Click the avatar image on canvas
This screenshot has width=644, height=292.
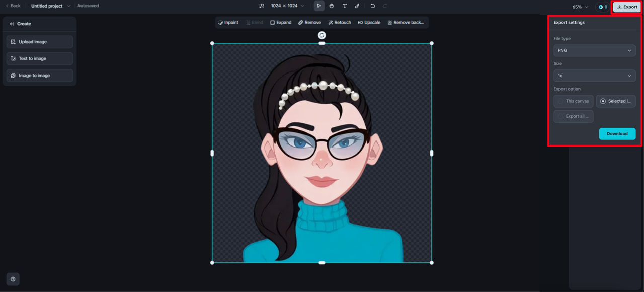(322, 153)
